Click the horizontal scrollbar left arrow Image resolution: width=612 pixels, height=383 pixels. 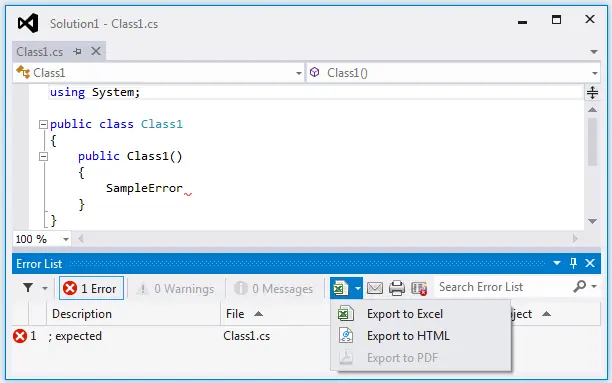[81, 239]
